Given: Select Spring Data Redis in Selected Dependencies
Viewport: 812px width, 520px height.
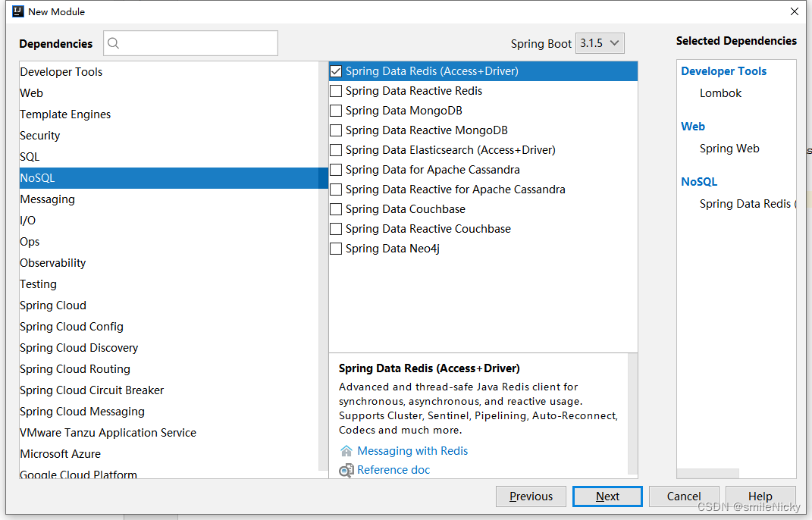Looking at the screenshot, I should pos(748,204).
